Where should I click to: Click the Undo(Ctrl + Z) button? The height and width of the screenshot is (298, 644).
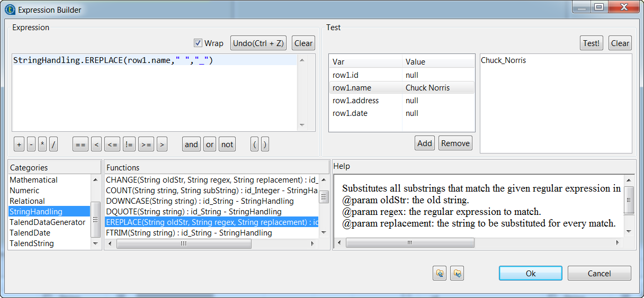(259, 43)
